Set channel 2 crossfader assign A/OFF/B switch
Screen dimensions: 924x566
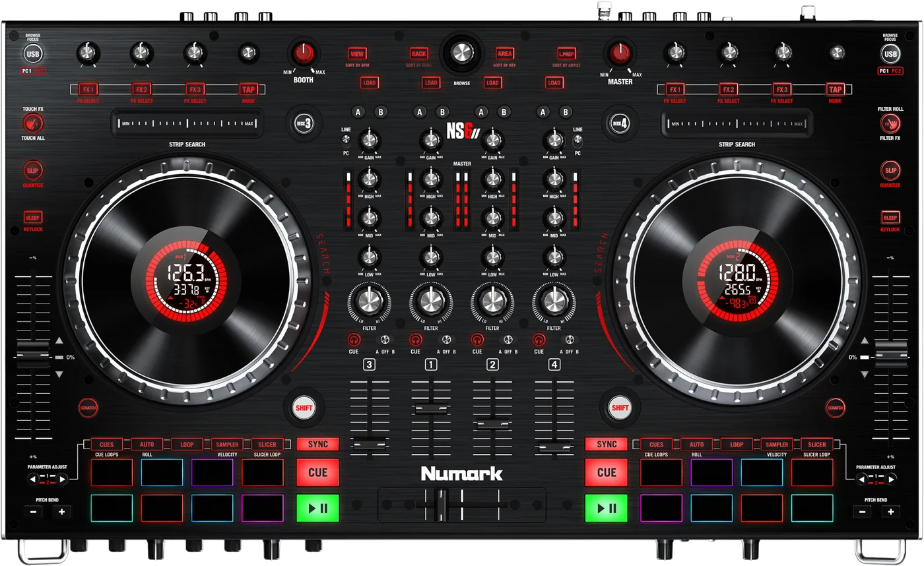coord(508,340)
